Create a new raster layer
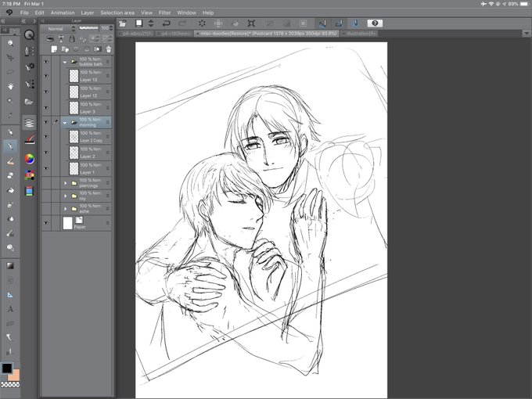Screen dimensions: 532x399 click(x=54, y=49)
